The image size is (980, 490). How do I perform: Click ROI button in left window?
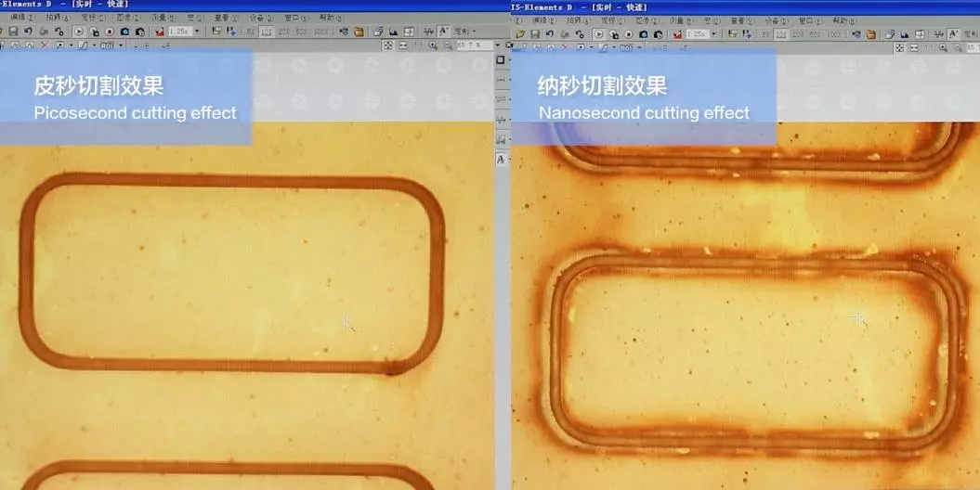(x=108, y=45)
